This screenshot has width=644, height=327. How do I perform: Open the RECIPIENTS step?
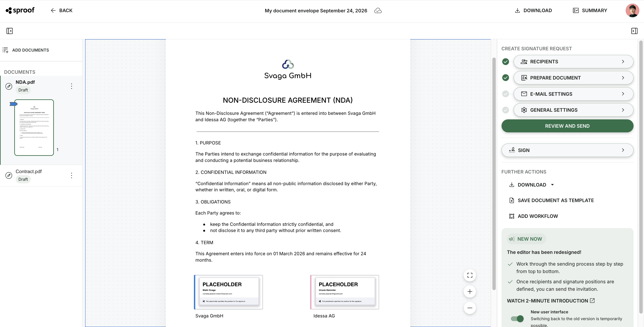click(573, 62)
